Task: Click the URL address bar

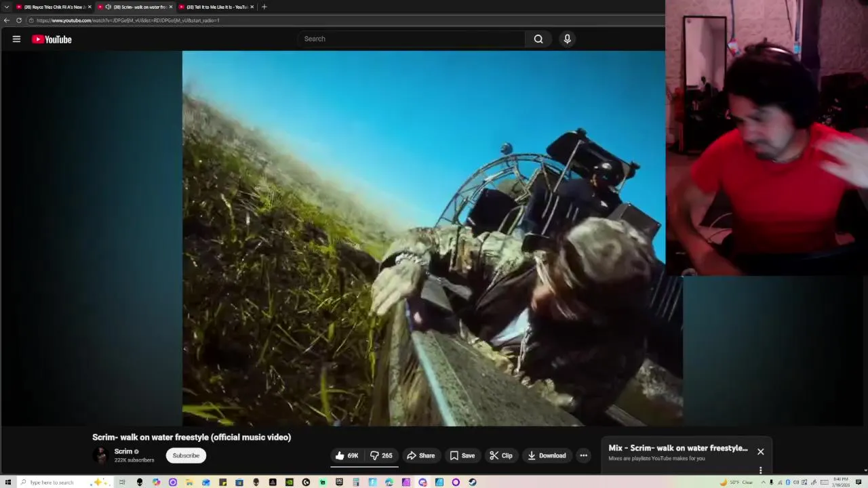Action: [x=346, y=20]
